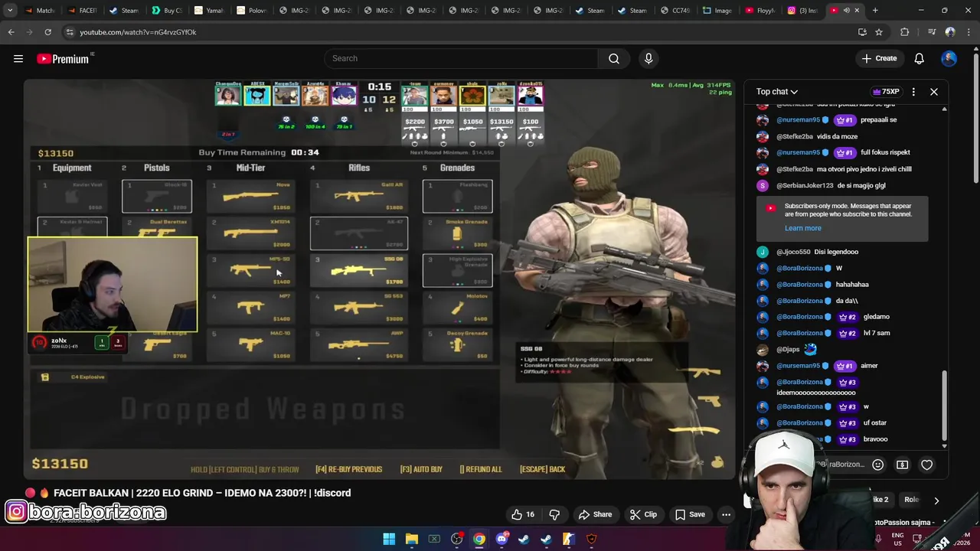Click the @Jjoco550 chat username

[x=793, y=252]
